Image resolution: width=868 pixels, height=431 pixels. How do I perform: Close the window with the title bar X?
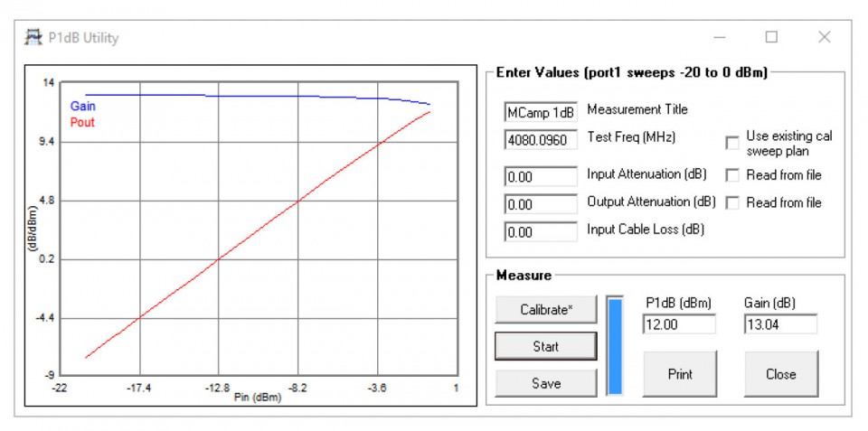[x=824, y=37]
